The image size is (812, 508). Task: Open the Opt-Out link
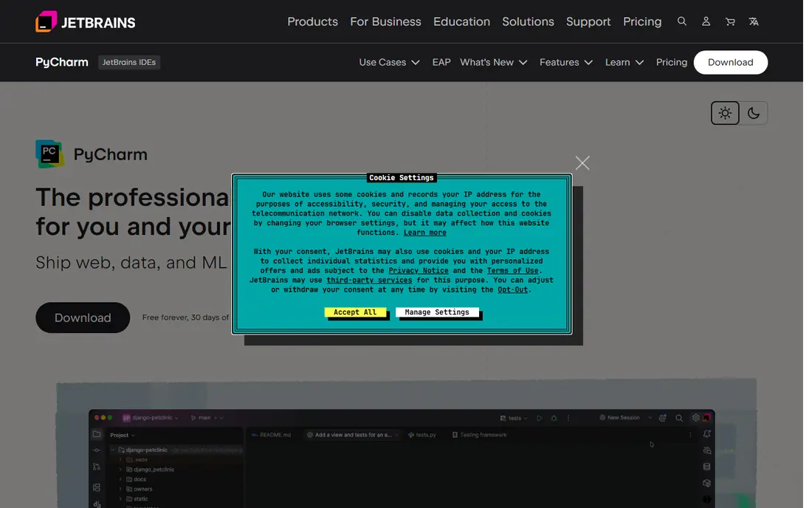point(513,289)
